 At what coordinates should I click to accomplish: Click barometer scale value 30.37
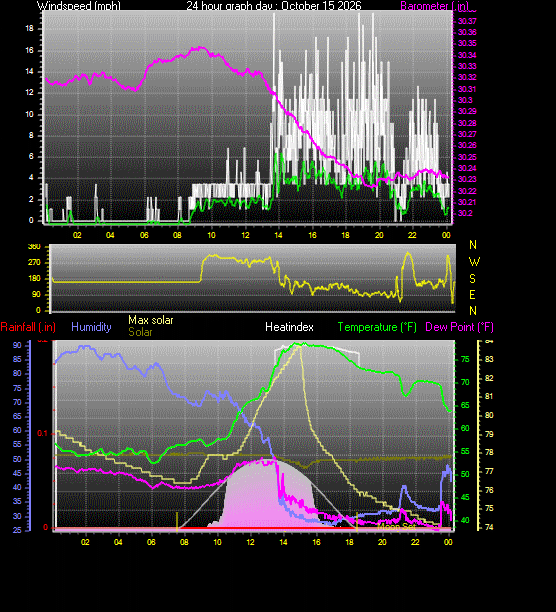tap(467, 21)
